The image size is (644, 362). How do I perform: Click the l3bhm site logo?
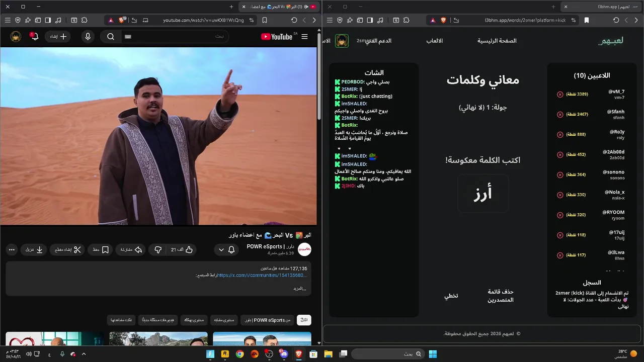[611, 41]
